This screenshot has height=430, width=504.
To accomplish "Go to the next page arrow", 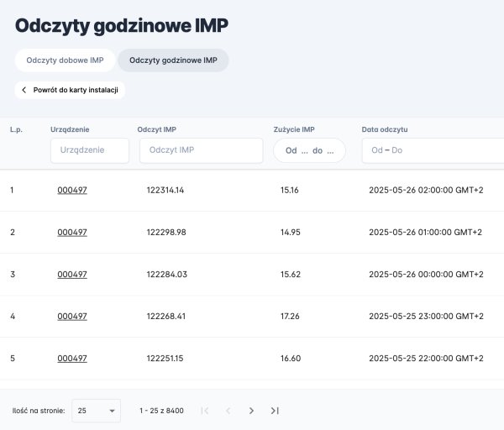I will tap(251, 411).
